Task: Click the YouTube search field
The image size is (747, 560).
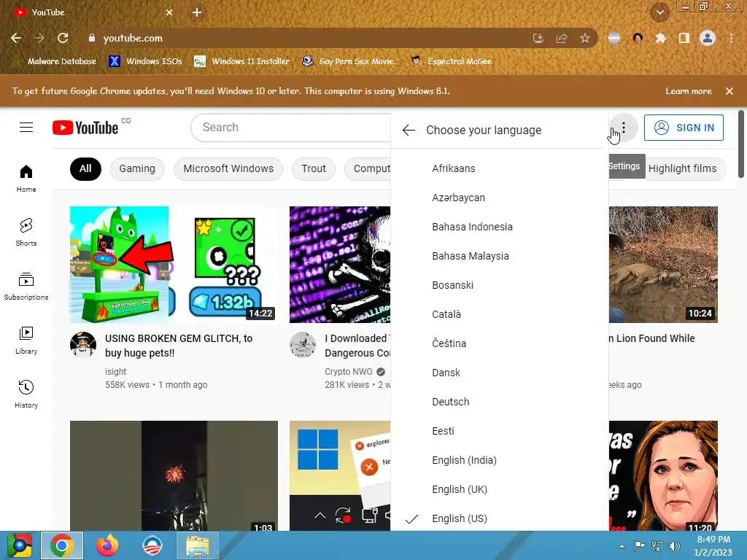Action: (290, 128)
